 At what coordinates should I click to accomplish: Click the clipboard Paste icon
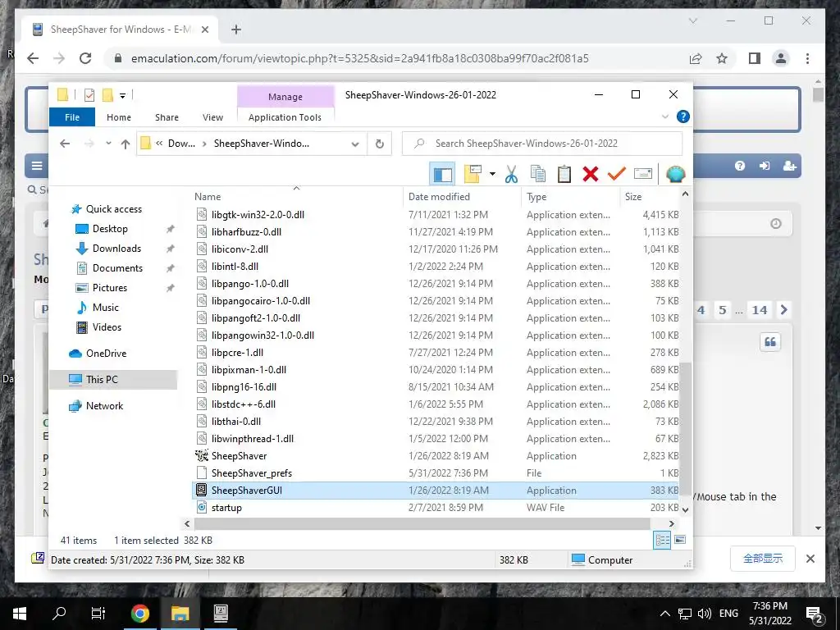tap(564, 174)
